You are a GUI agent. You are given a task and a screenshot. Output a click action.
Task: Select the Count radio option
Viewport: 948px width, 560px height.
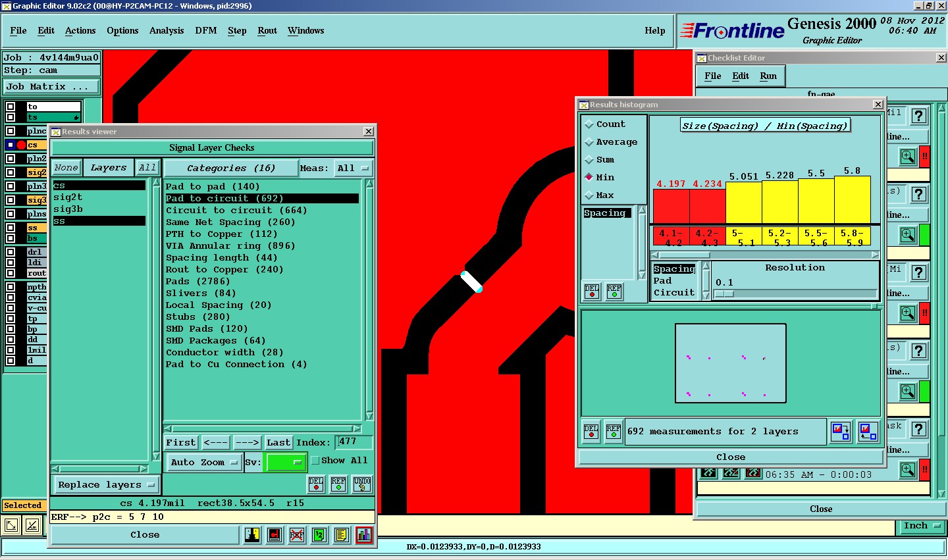tap(589, 124)
